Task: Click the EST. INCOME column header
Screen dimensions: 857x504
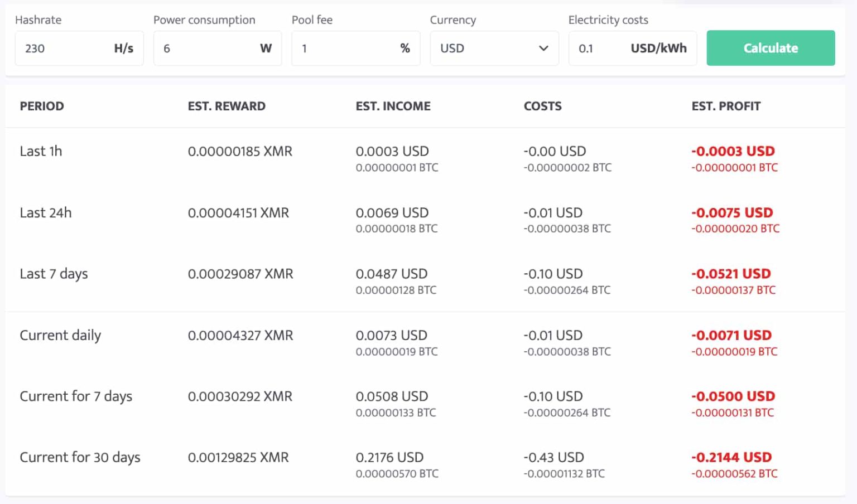Action: coord(393,106)
